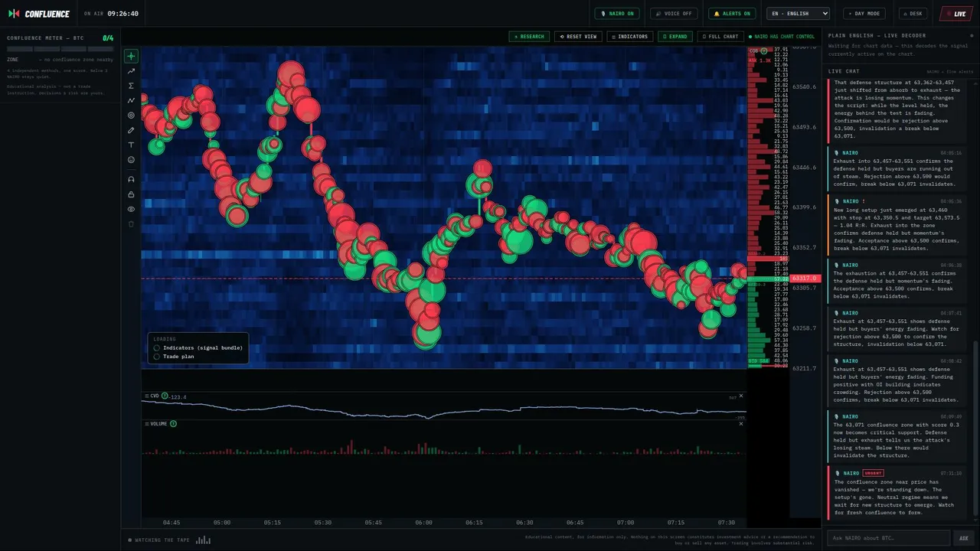The height and width of the screenshot is (551, 980).
Task: Click the On Air clock 09:26:40
Action: coord(122,14)
